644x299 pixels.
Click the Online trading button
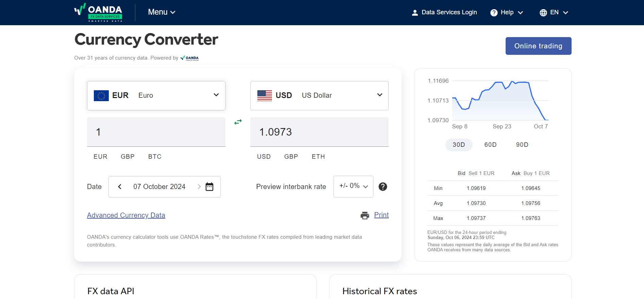click(x=538, y=46)
